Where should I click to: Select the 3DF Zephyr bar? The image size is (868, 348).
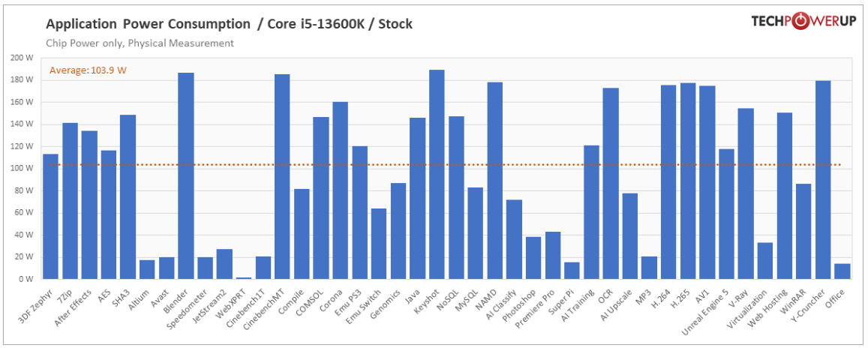[x=50, y=216]
